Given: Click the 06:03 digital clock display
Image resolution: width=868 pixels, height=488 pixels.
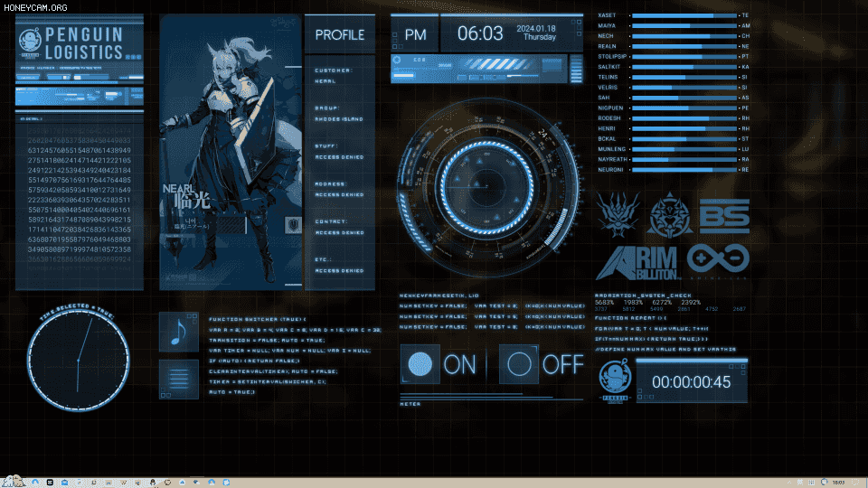Looking at the screenshot, I should (x=479, y=34).
